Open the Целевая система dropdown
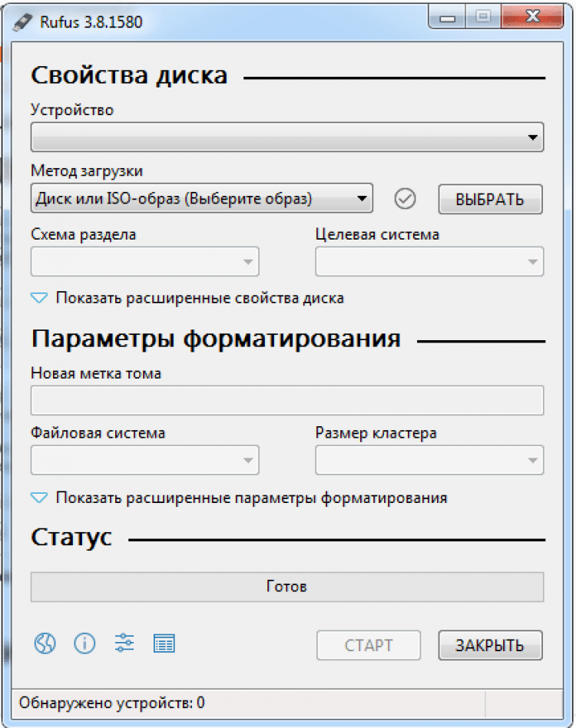Image resolution: width=576 pixels, height=728 pixels. [429, 261]
